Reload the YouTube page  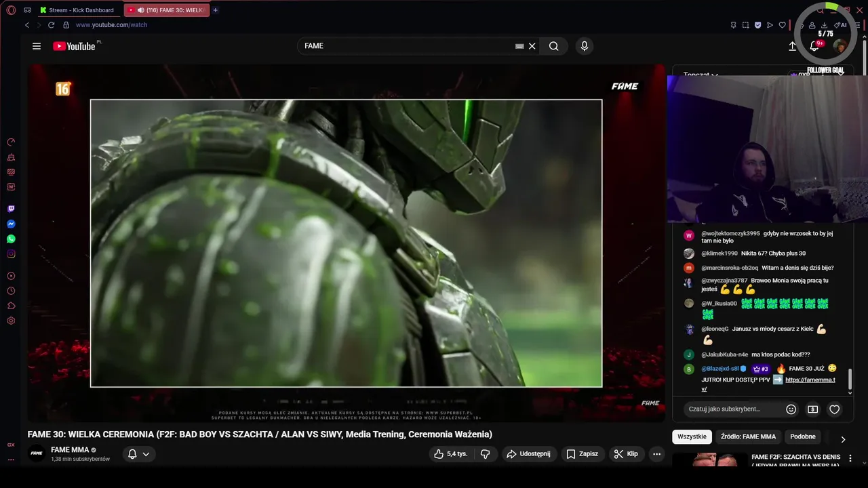click(51, 25)
